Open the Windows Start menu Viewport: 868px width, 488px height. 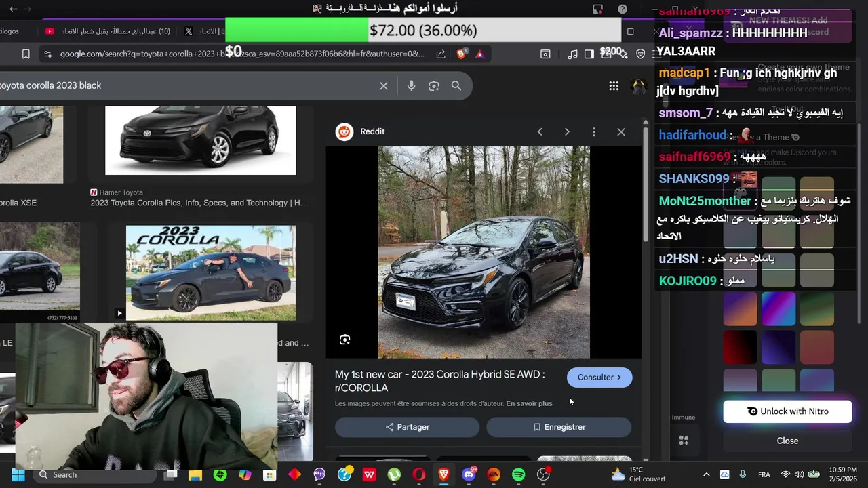pyautogui.click(x=18, y=475)
